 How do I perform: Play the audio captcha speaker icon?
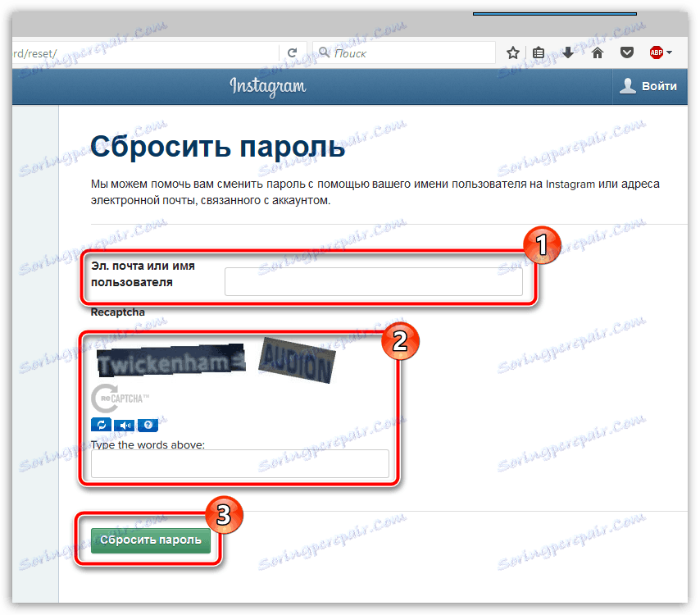click(125, 425)
